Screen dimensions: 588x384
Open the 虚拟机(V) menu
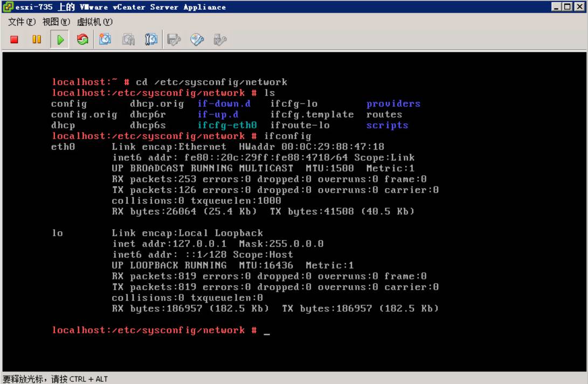click(94, 22)
